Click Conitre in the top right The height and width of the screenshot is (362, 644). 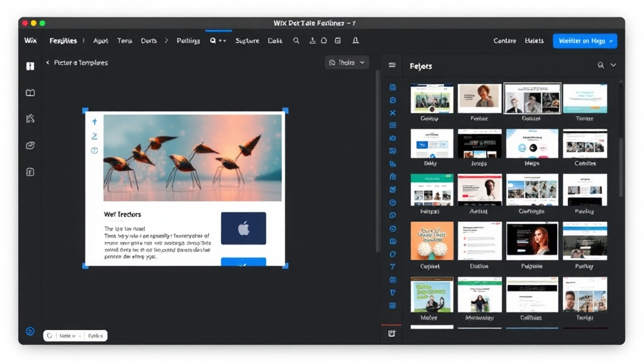[505, 41]
